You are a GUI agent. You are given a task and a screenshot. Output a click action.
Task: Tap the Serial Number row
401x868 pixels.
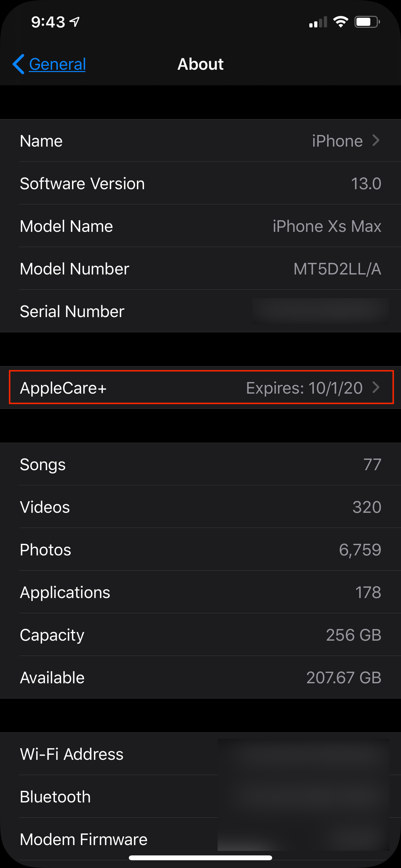[x=201, y=311]
